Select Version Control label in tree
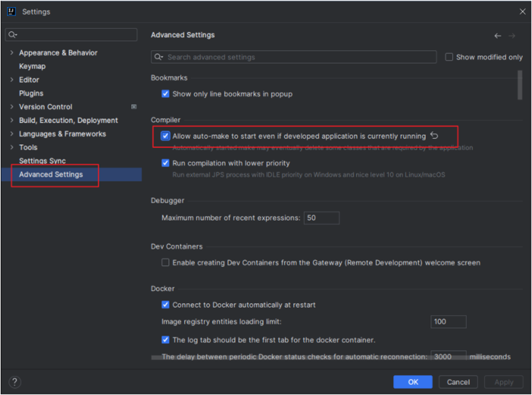Viewport: 532px width, 395px height. pos(45,107)
